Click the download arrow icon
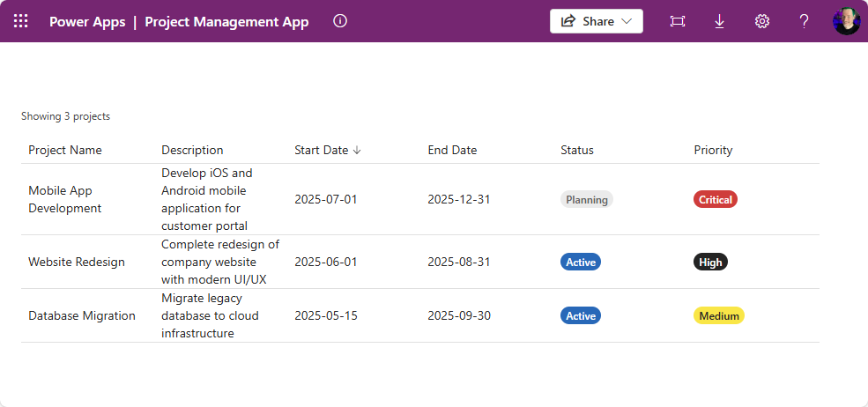868x407 pixels. (x=719, y=21)
